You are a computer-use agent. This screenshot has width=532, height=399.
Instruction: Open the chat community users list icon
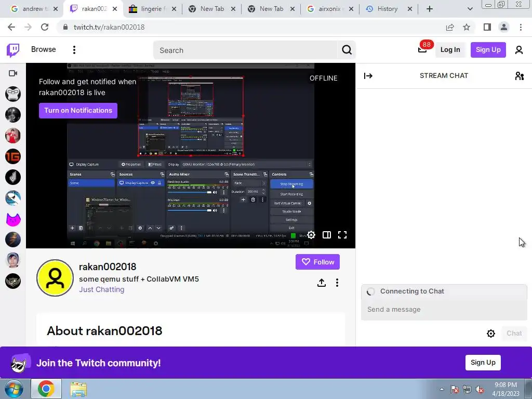click(x=519, y=76)
